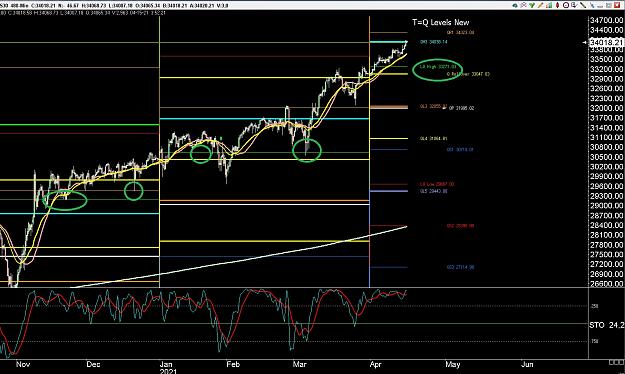Click the 28100.00 price axis label
This screenshot has height=374, width=625.
pyautogui.click(x=607, y=235)
